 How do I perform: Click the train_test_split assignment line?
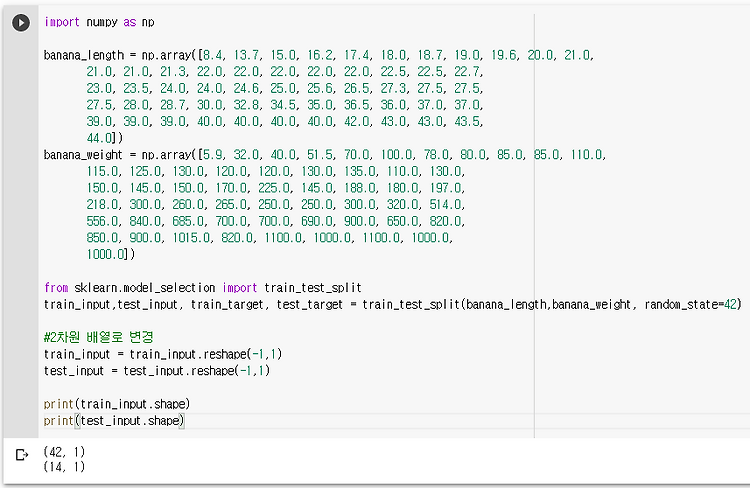[x=393, y=304]
